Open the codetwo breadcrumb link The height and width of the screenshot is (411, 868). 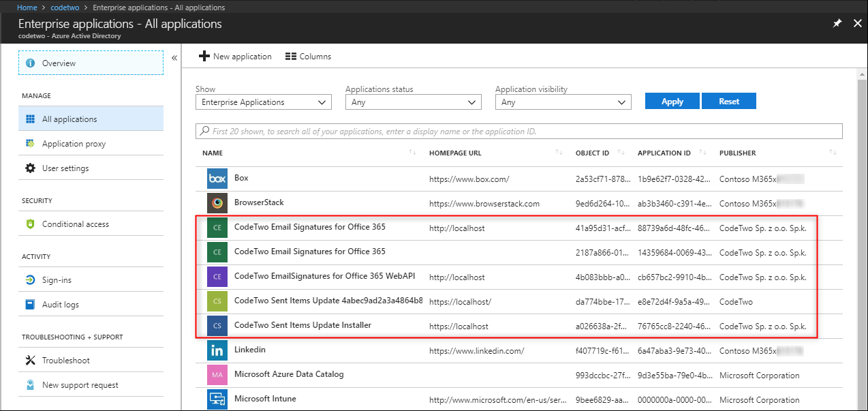65,7
